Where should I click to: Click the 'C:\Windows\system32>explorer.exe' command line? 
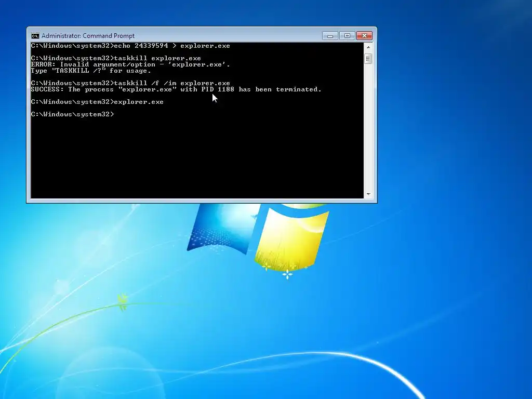click(97, 102)
